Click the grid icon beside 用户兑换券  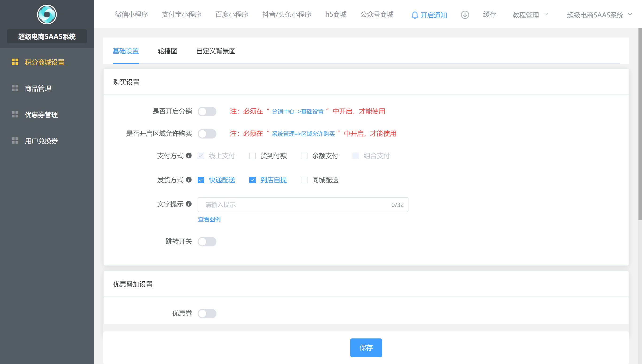[15, 141]
